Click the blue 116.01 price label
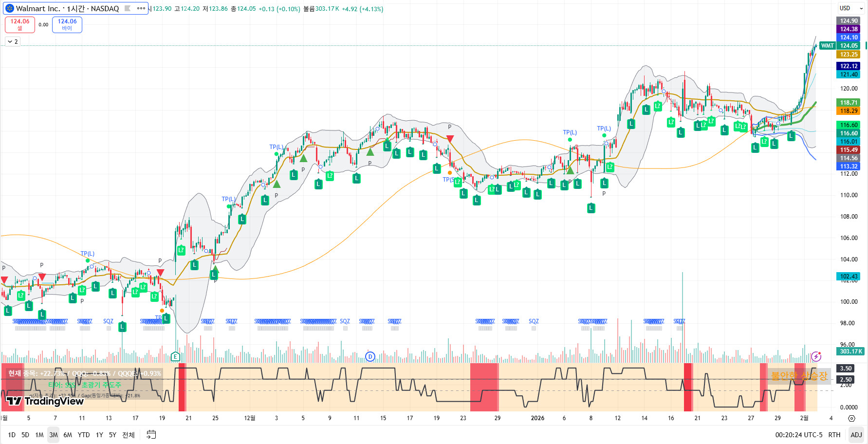868x444 pixels. (x=849, y=142)
